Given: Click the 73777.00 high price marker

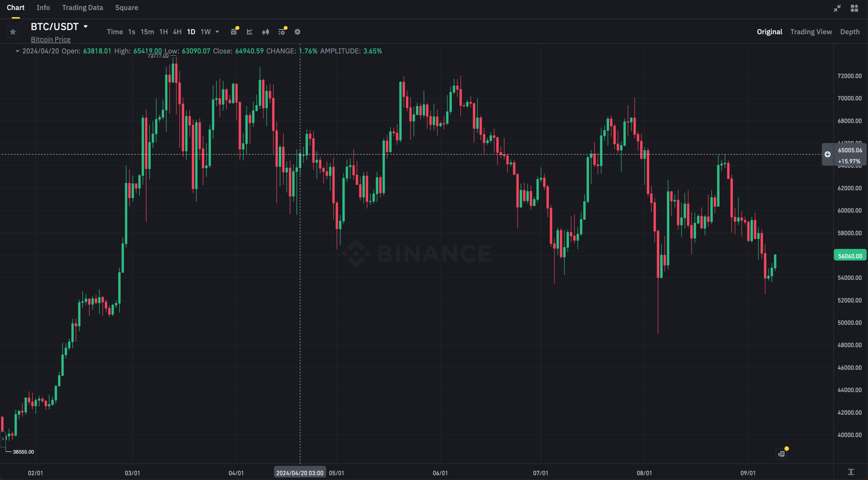Looking at the screenshot, I should (x=158, y=56).
